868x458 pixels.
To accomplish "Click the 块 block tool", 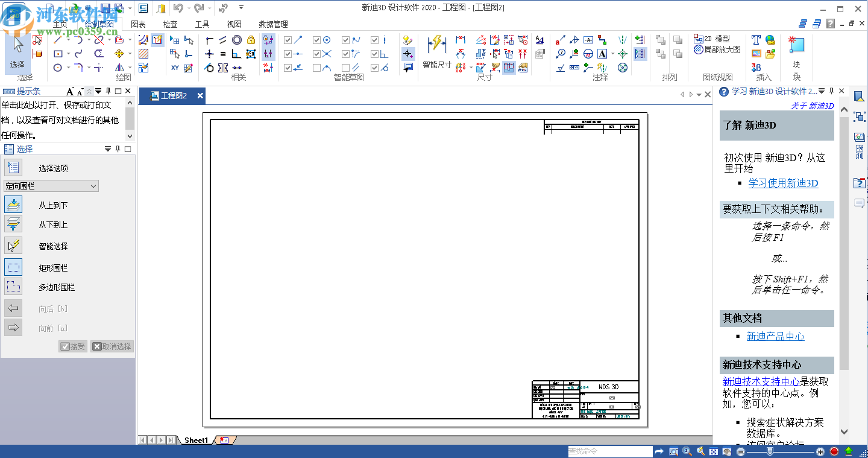I will coord(796,52).
